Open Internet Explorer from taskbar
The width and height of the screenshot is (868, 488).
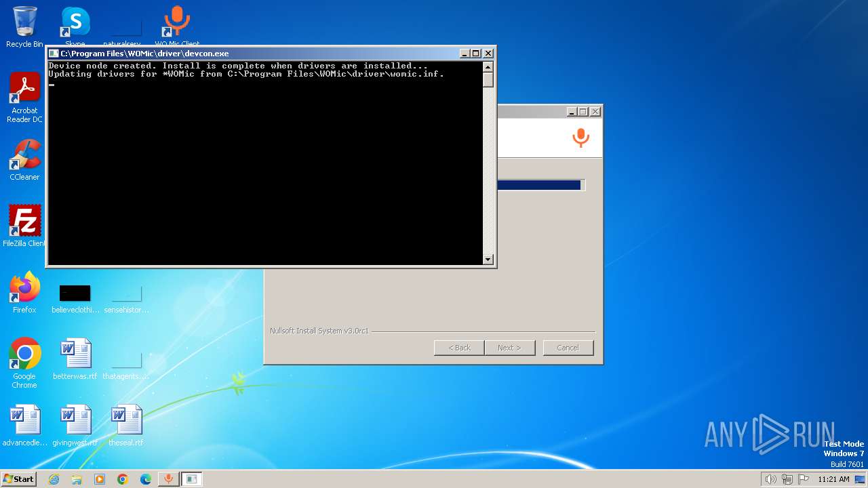54,479
